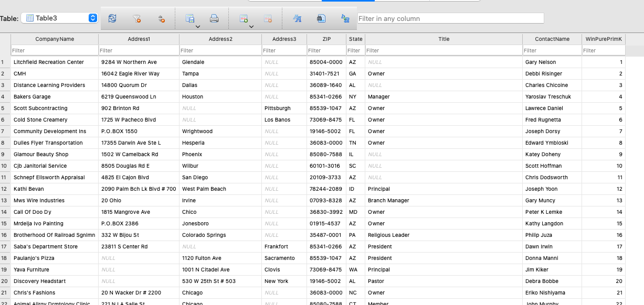Click the Address2 filter box
Image resolution: width=644 pixels, height=305 pixels.
click(x=220, y=50)
